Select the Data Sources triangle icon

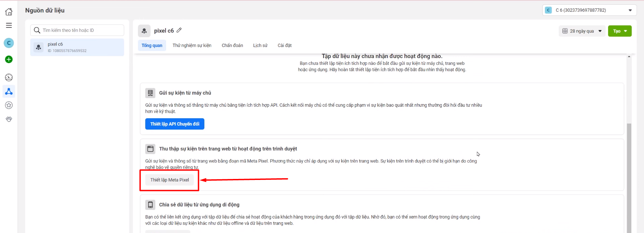click(9, 91)
